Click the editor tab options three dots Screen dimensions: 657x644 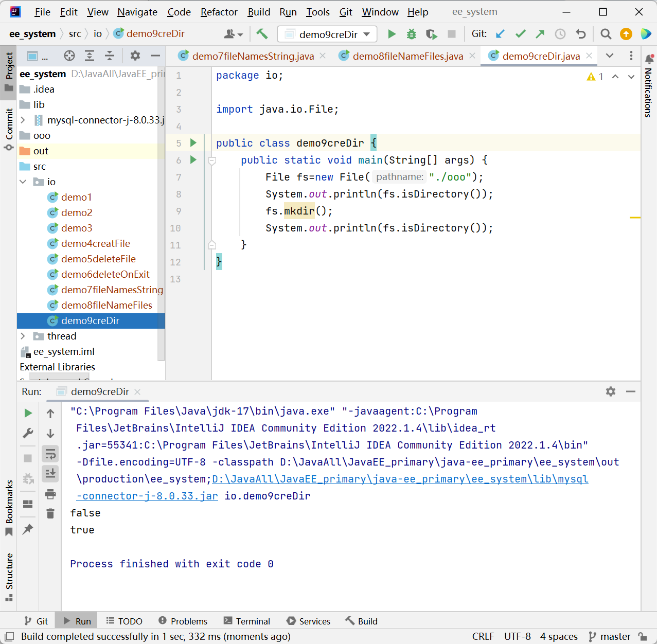pos(631,56)
